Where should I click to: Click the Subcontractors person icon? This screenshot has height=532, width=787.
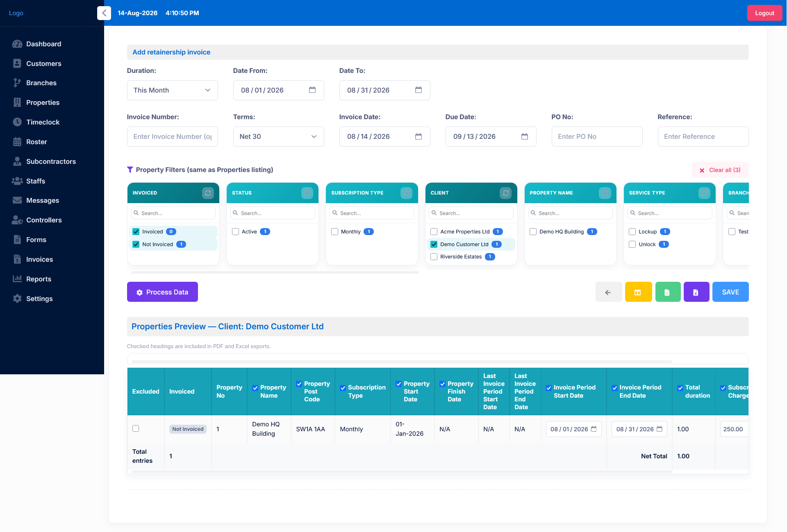[x=17, y=161]
